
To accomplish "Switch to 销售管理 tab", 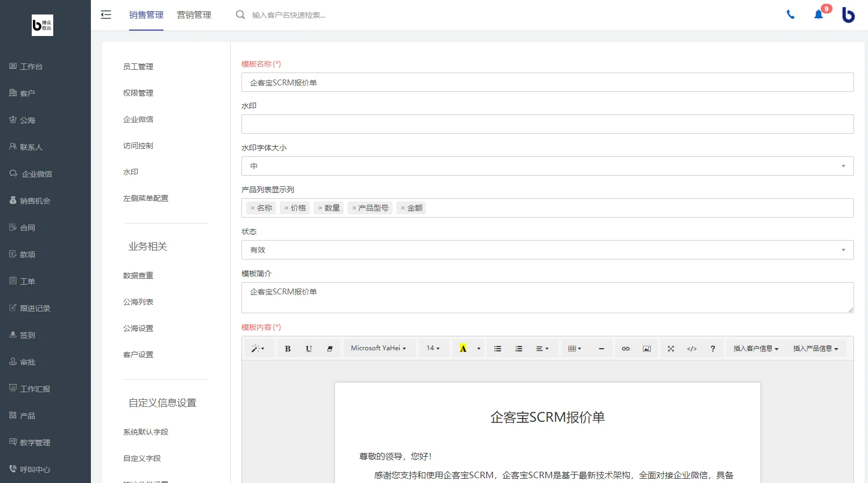I will 146,15.
